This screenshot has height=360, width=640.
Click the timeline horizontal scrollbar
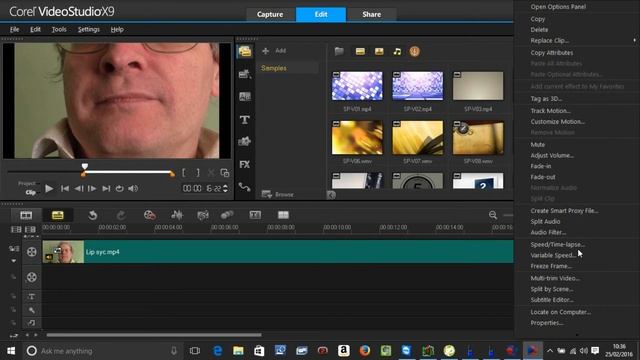[154, 335]
